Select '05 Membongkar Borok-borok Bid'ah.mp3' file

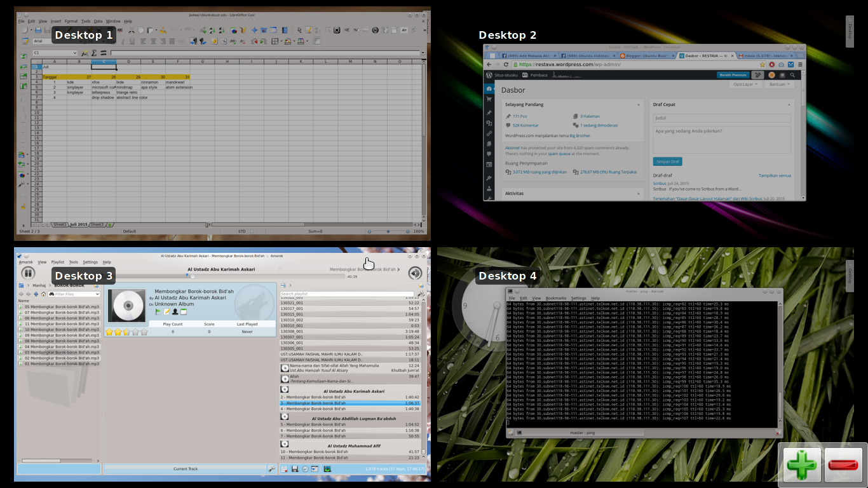58,307
